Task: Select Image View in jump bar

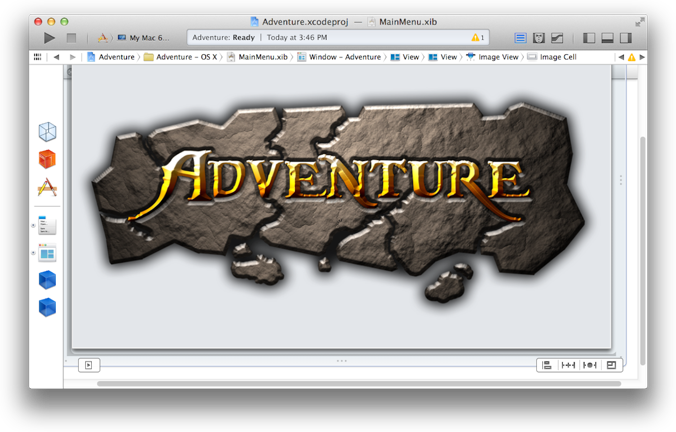Action: click(492, 57)
